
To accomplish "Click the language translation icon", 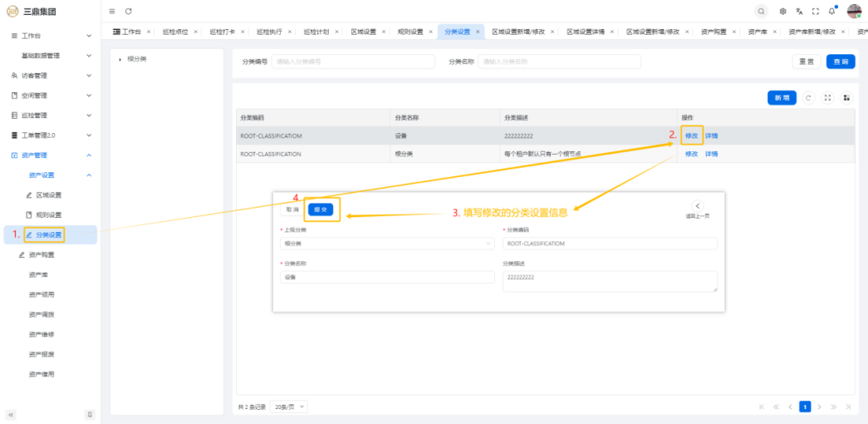I will click(x=799, y=11).
